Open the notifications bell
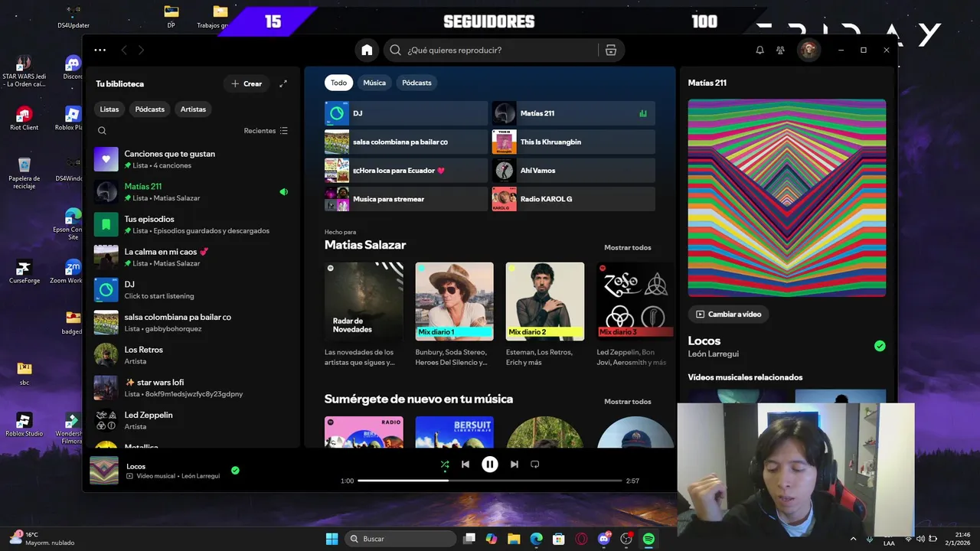This screenshot has height=551, width=980. (759, 50)
